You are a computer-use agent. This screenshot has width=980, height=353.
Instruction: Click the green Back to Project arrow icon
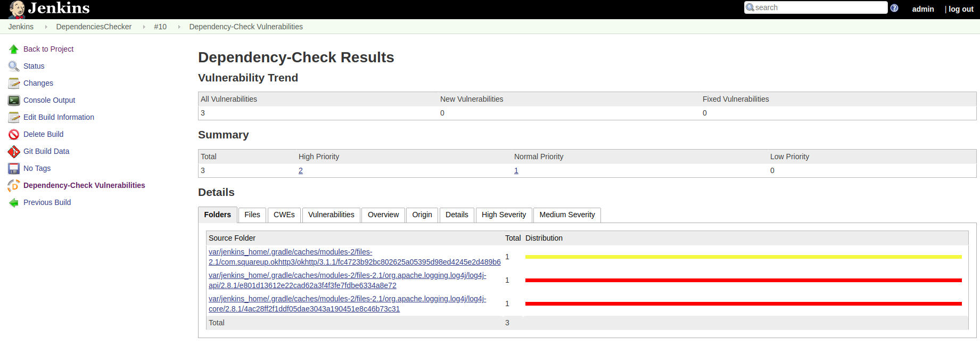coord(14,49)
